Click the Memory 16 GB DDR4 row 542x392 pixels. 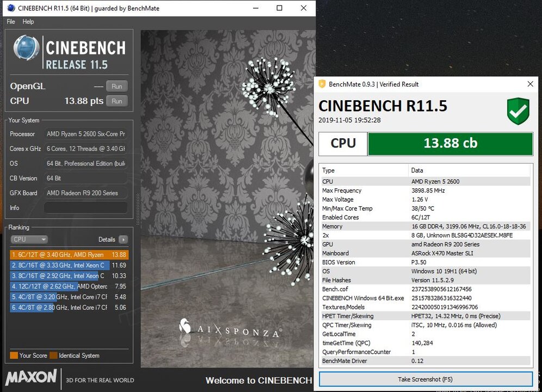click(x=426, y=226)
